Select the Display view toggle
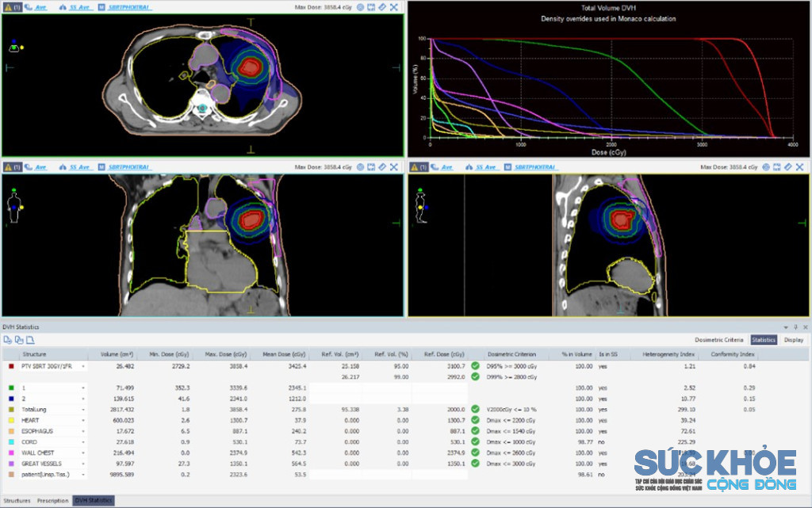 coord(793,340)
